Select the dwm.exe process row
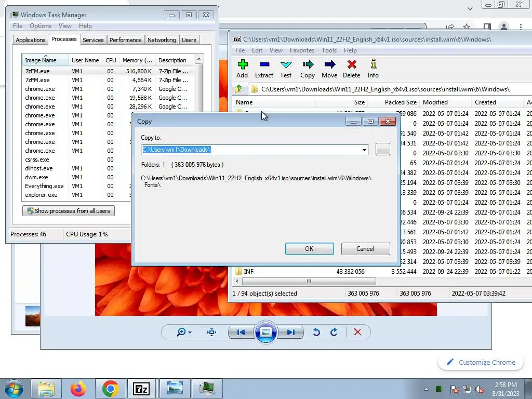 77,178
